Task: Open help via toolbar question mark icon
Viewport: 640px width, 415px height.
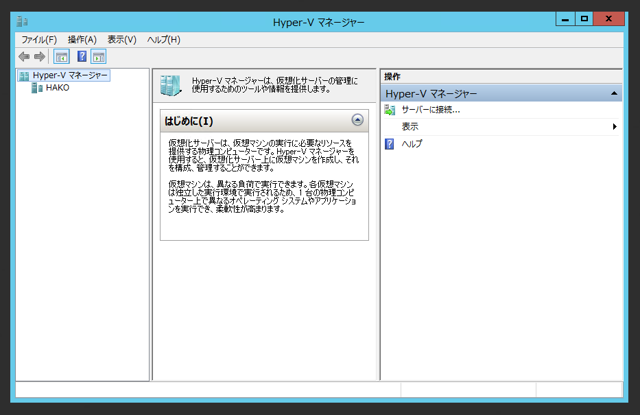Action: (x=82, y=56)
